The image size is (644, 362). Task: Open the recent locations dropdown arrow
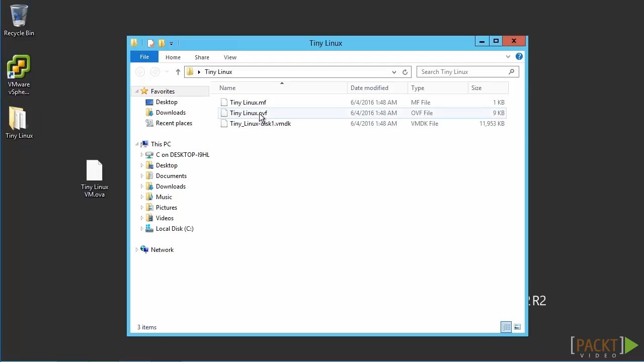point(167,72)
